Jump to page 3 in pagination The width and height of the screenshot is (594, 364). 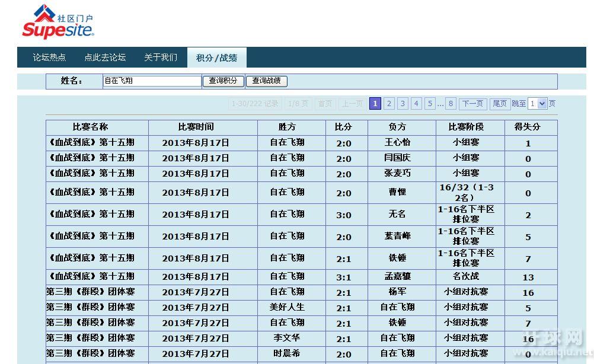[x=403, y=104]
